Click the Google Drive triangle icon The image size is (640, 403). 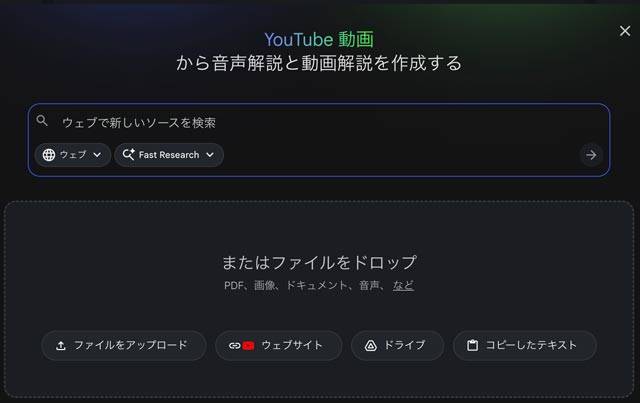coord(371,346)
